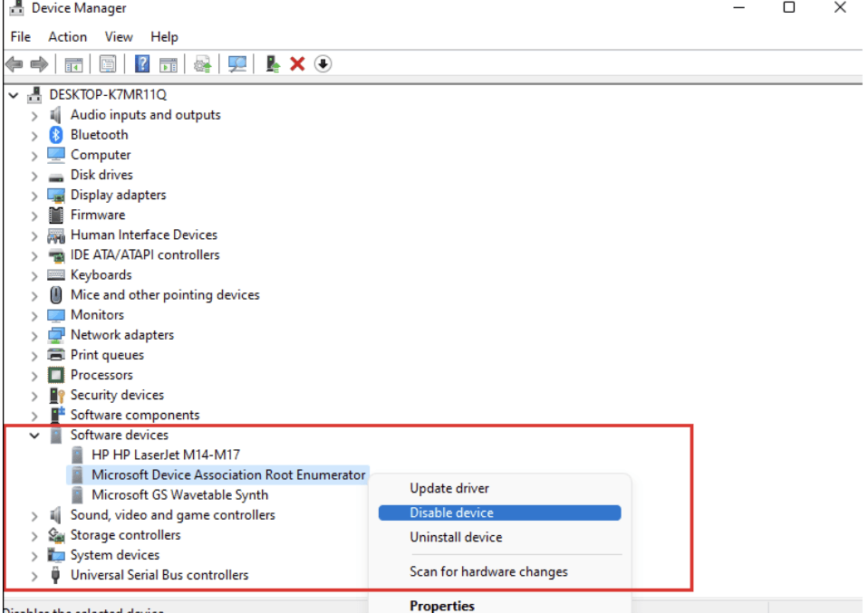The image size is (868, 613).
Task: Open the File menu
Action: tap(21, 37)
